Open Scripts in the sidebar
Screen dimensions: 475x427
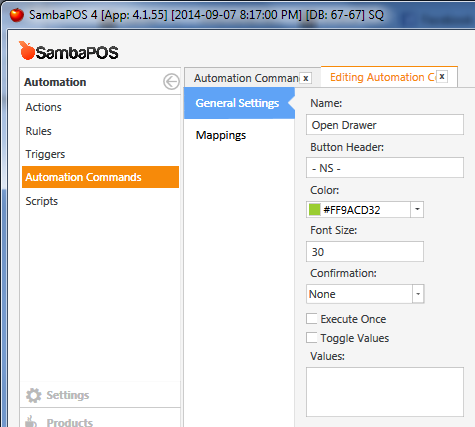[x=42, y=201]
